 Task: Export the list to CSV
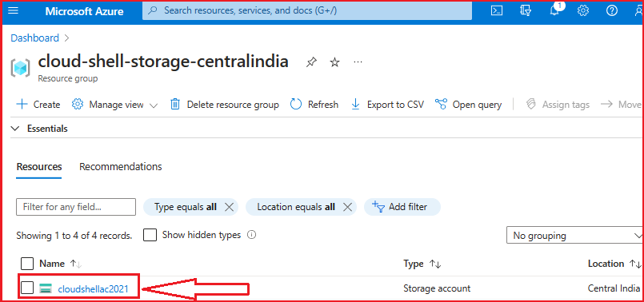pos(387,105)
